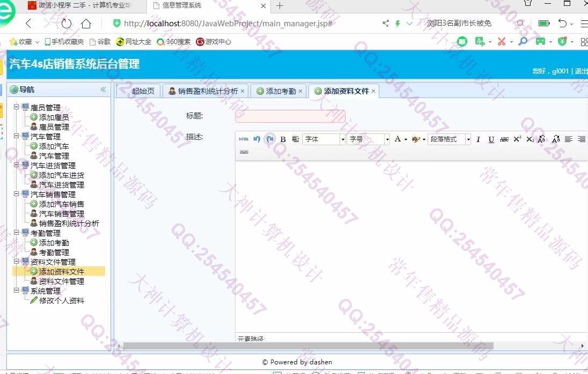Apply bold formatting in editor
The width and height of the screenshot is (588, 374).
coord(283,139)
